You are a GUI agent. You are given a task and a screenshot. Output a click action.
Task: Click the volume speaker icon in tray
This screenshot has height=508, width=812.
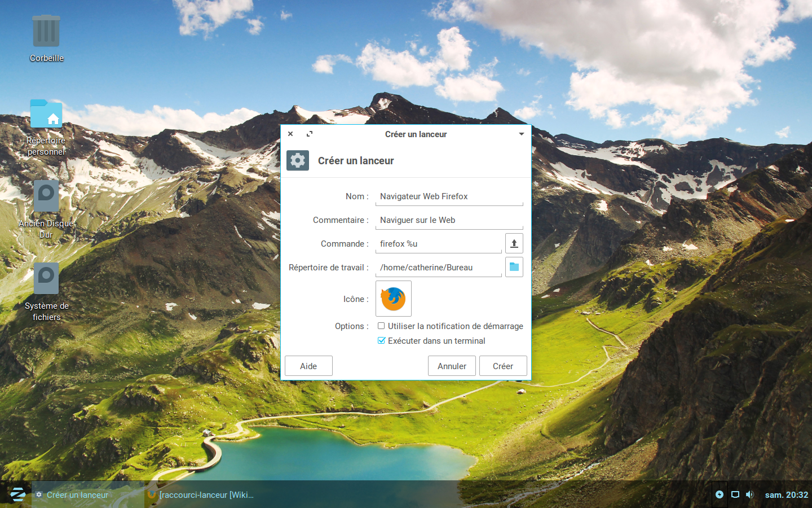(749, 494)
